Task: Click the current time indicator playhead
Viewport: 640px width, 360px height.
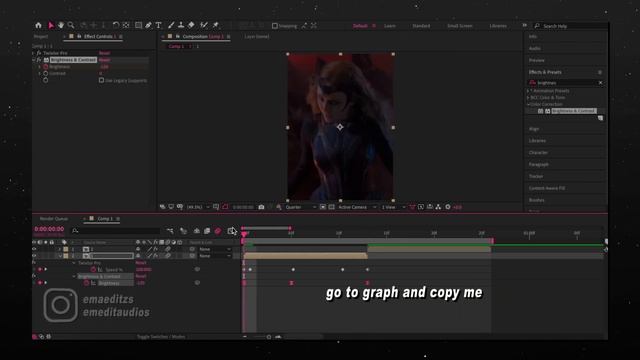Action: [244, 234]
